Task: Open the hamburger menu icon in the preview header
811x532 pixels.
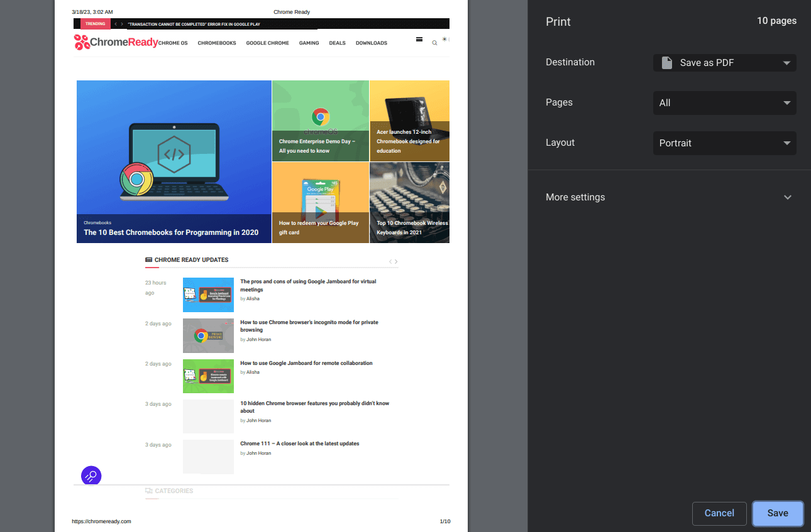Action: point(419,39)
